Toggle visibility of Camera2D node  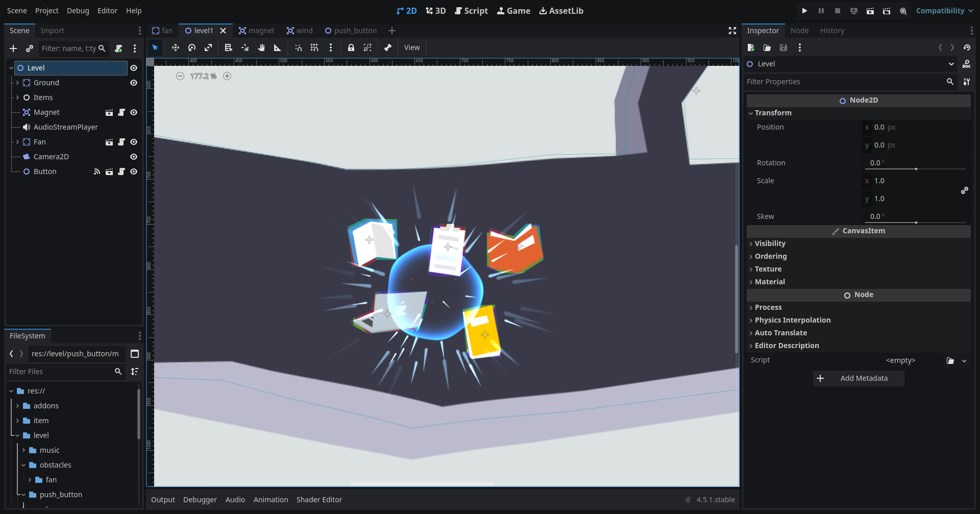(x=134, y=157)
